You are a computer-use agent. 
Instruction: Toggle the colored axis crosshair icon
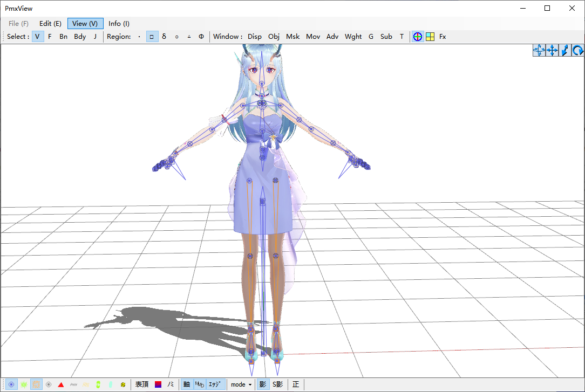coord(418,37)
